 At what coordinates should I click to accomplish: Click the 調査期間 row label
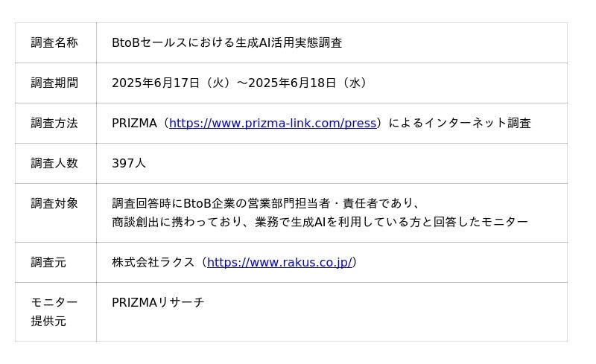click(54, 83)
